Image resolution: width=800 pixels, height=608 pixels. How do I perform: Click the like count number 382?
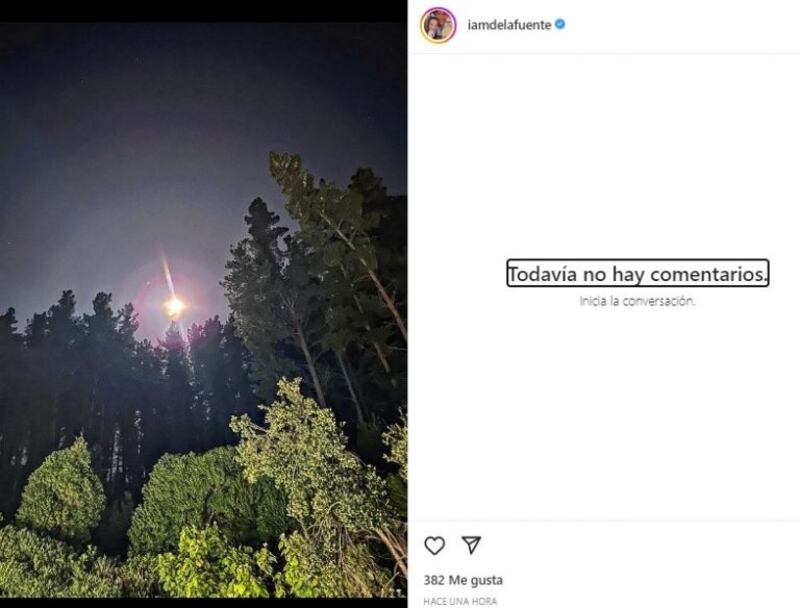(433, 580)
